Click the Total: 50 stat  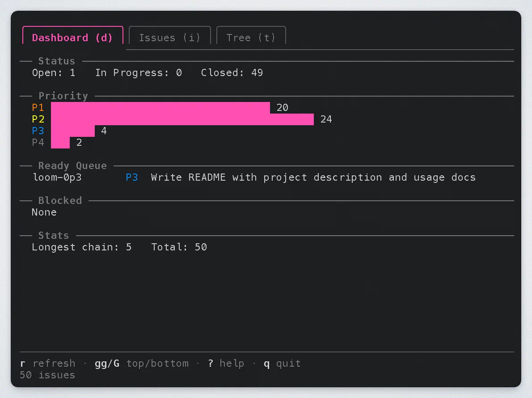pos(179,247)
